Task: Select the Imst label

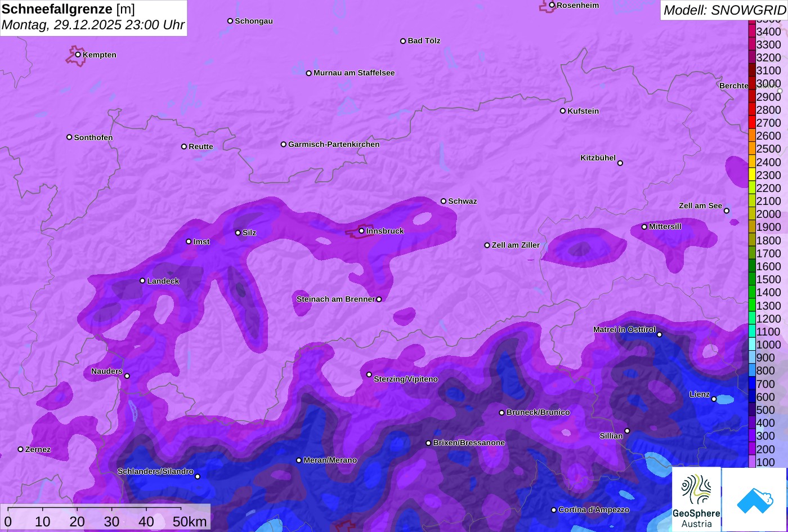Action: [202, 242]
